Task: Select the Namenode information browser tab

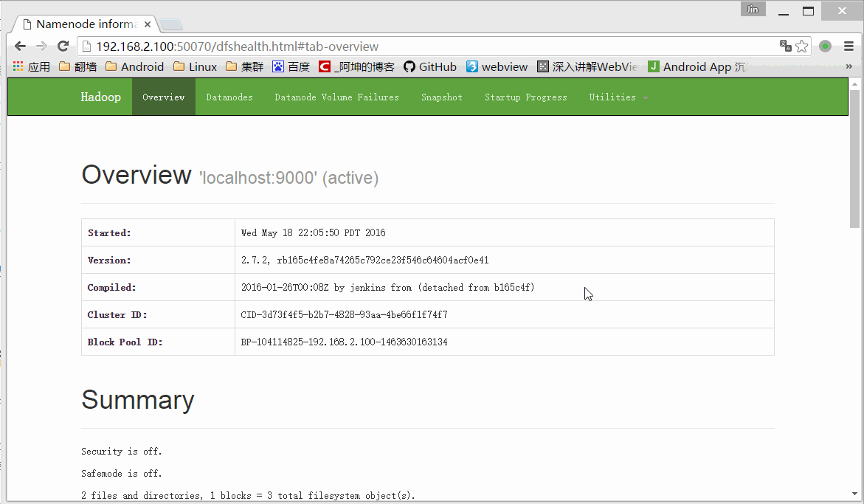Action: [81, 23]
